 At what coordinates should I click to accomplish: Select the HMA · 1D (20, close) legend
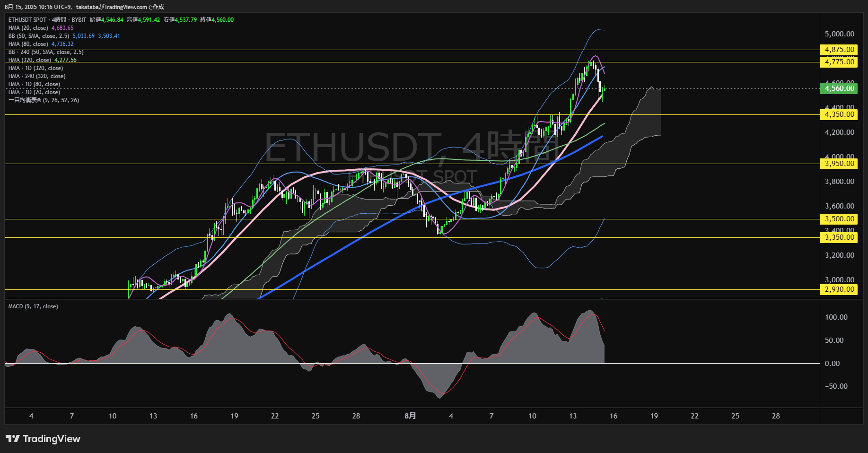click(34, 92)
